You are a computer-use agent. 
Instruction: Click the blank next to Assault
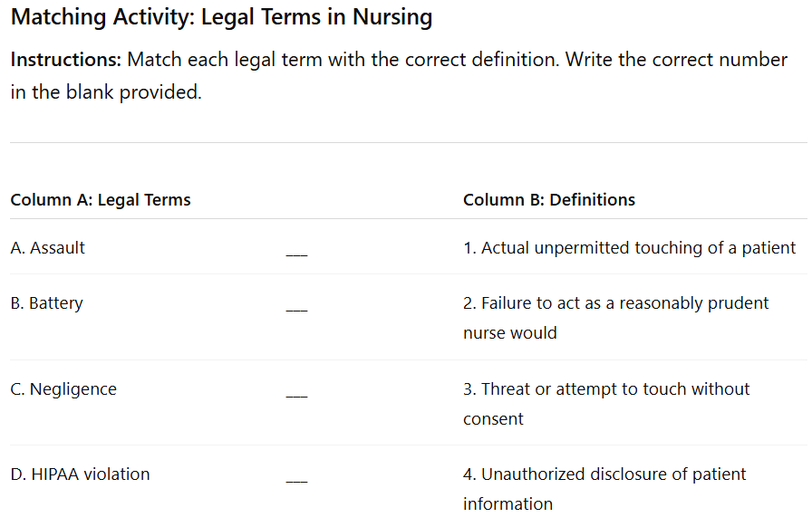pos(296,254)
